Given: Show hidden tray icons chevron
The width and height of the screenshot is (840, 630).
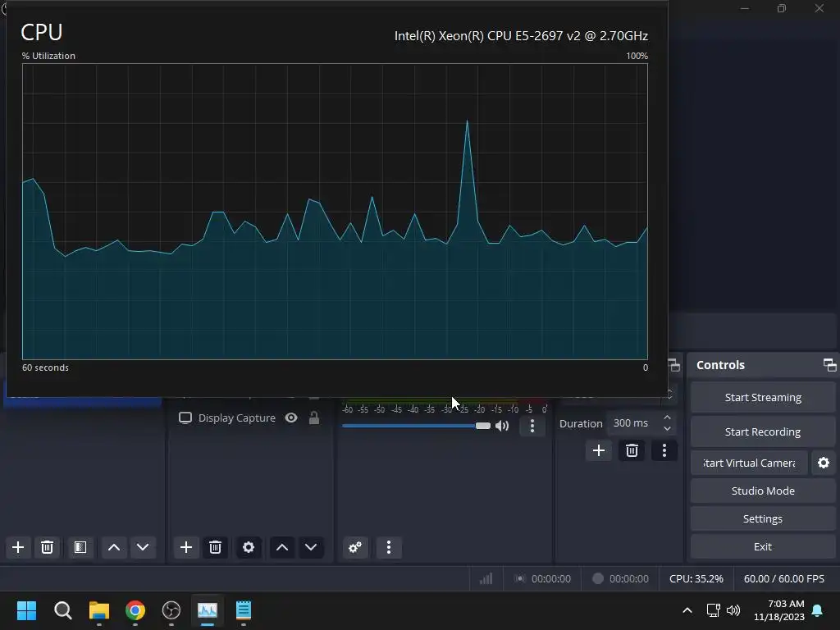Looking at the screenshot, I should [687, 610].
